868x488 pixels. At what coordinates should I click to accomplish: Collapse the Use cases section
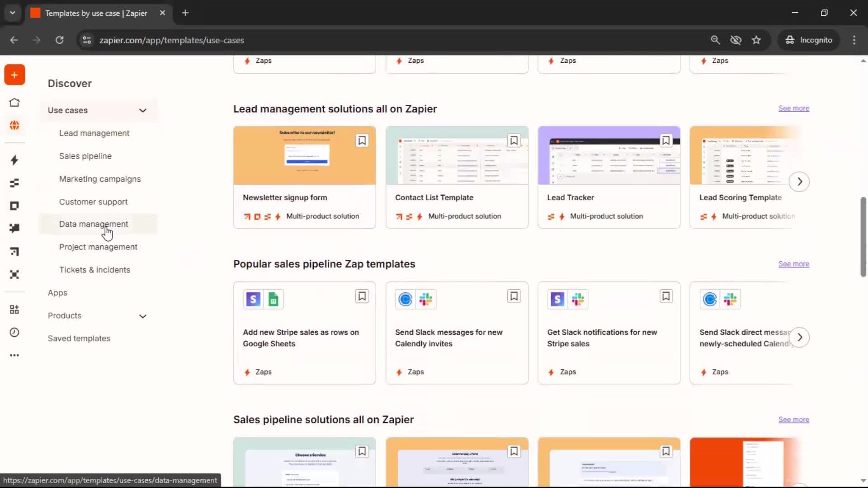coord(143,110)
